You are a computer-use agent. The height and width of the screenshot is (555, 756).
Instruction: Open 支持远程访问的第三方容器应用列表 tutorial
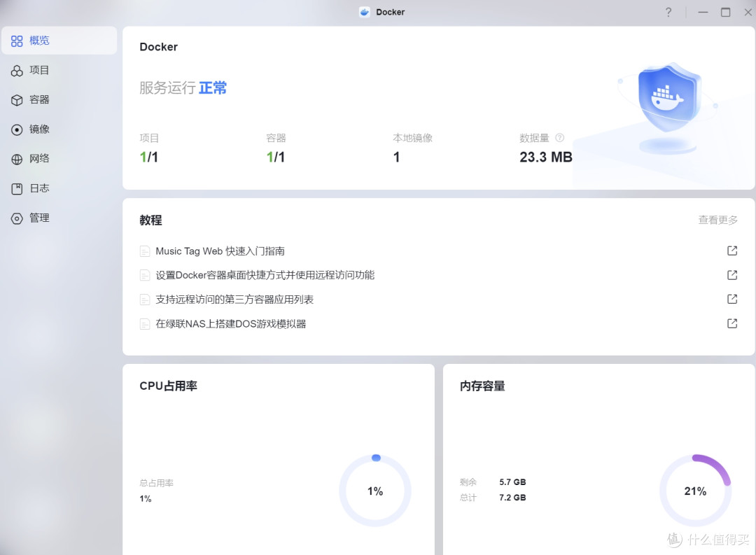tap(234, 300)
